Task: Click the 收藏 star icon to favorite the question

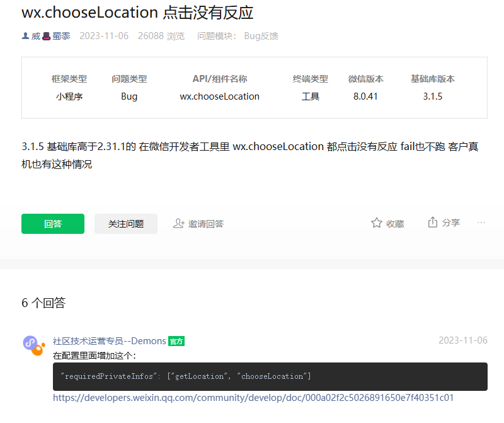Action: 375,222
